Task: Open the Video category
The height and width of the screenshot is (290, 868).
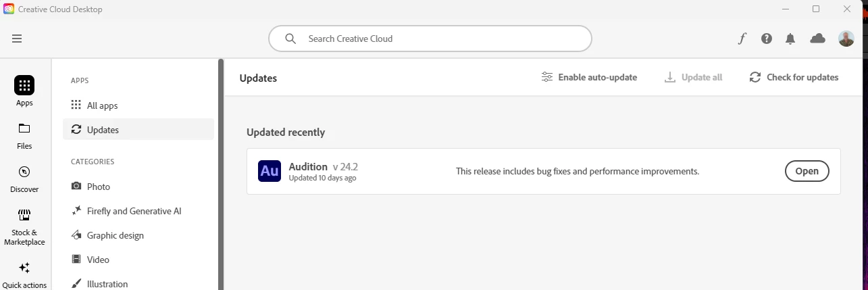Action: (138, 260)
